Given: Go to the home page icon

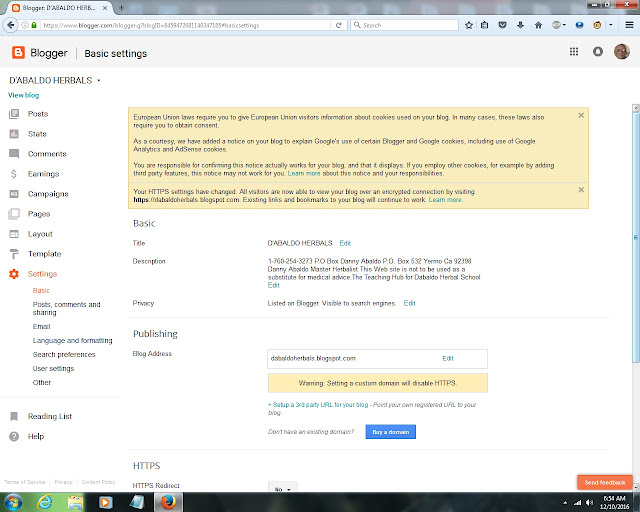Looking at the screenshot, I should pyautogui.click(x=538, y=25).
